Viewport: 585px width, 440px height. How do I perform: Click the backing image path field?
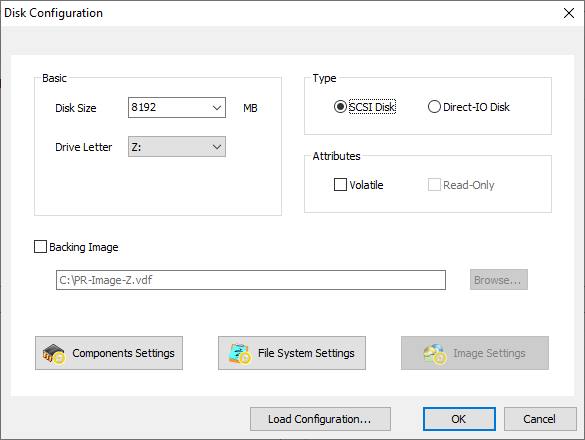[x=251, y=280]
